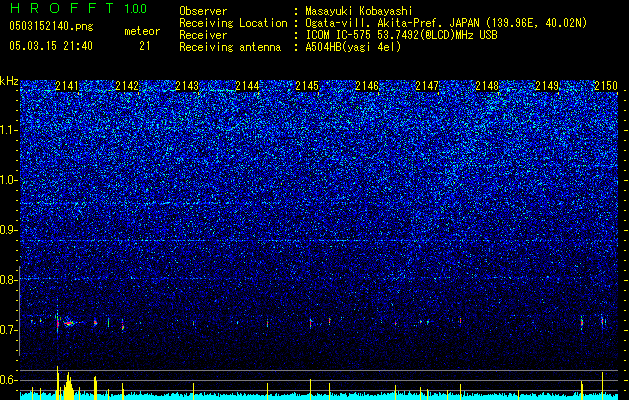Image resolution: width=629 pixels, height=400 pixels.
Task: Select the meteor count value 21
Action: click(145, 46)
